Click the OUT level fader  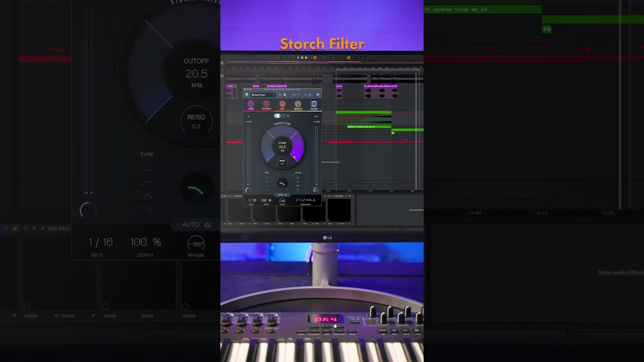pos(316,155)
